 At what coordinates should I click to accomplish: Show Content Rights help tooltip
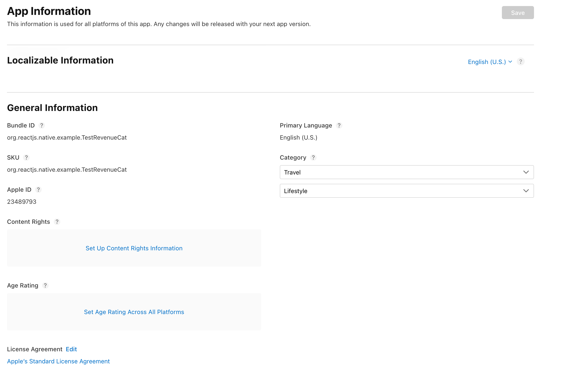coord(57,222)
